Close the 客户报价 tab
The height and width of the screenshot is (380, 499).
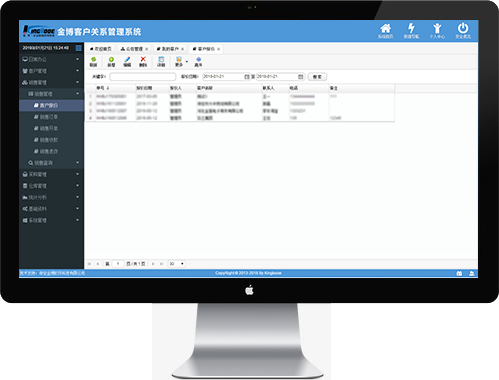pos(219,49)
